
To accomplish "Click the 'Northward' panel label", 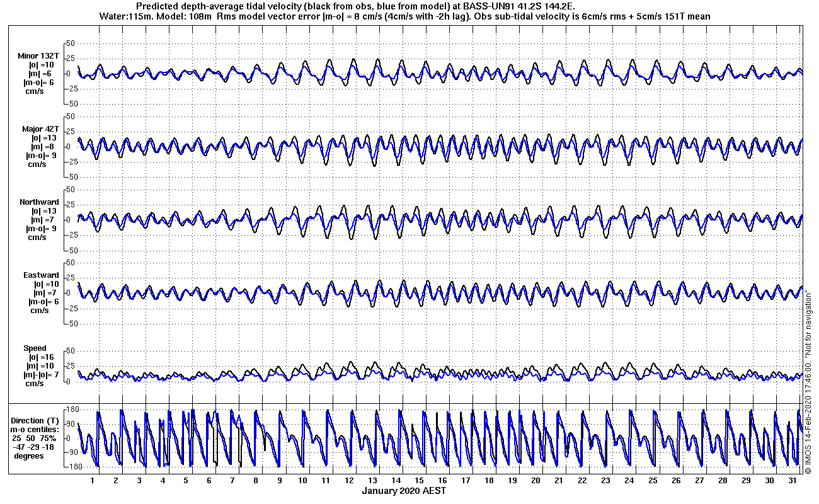I will click(x=40, y=202).
